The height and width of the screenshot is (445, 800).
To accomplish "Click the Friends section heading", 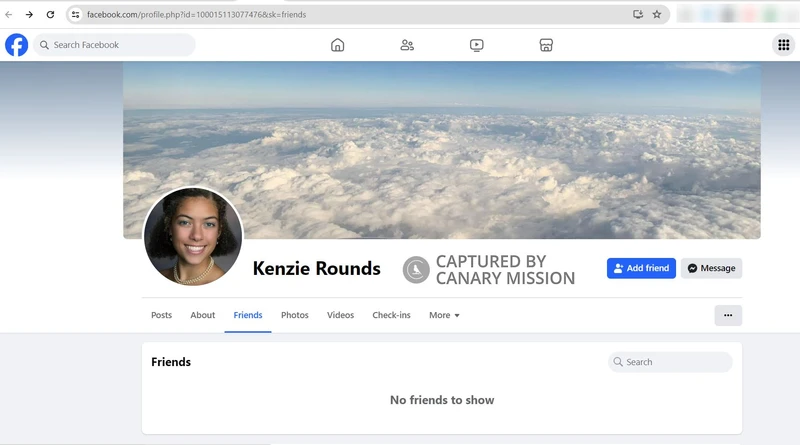I will click(171, 362).
